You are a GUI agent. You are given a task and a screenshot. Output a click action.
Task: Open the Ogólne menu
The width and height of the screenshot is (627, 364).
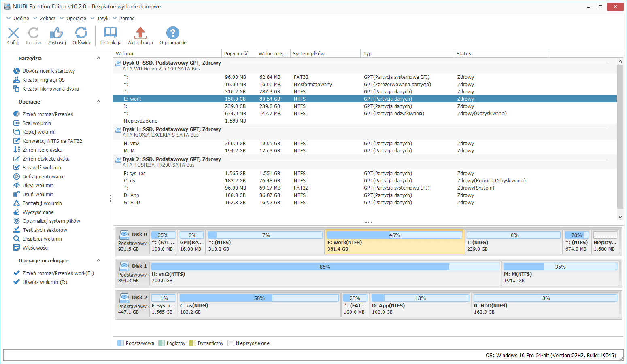21,19
